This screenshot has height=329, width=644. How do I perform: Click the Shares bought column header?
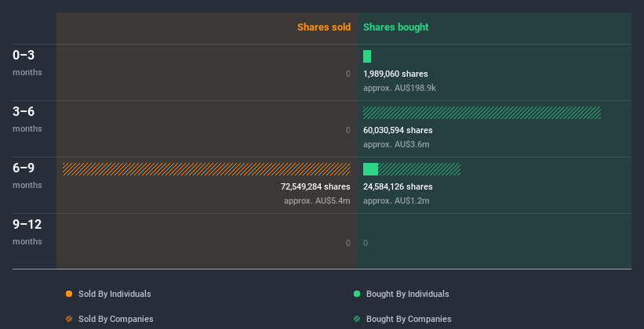click(395, 27)
